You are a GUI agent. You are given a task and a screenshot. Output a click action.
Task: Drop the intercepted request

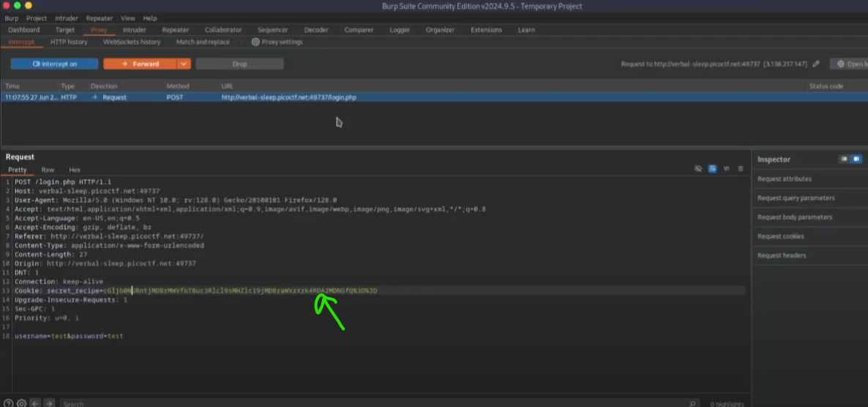[x=240, y=64]
